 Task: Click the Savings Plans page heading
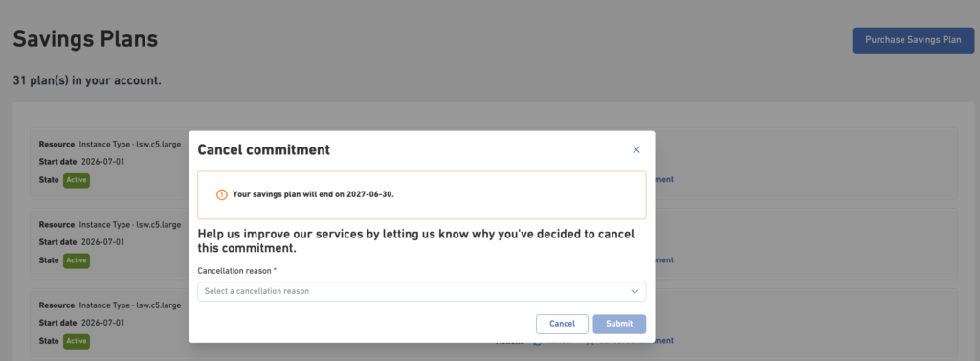point(85,39)
